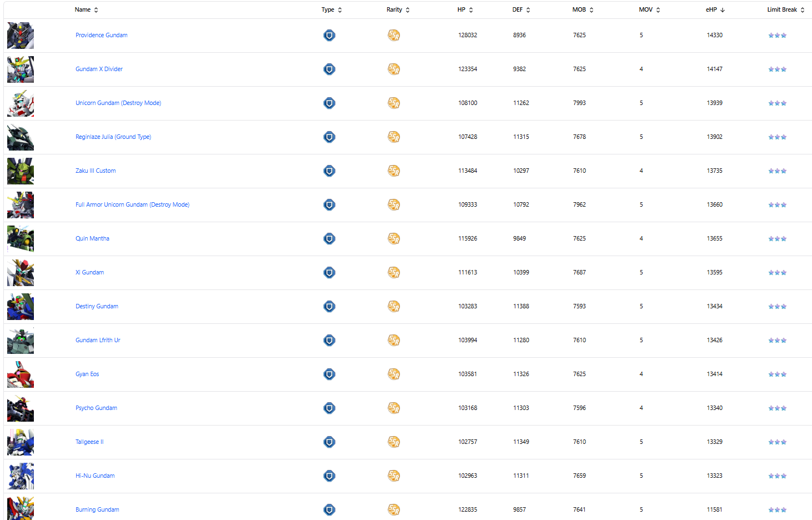Open the Zaku III Custom link
The image size is (812, 520).
pos(96,171)
